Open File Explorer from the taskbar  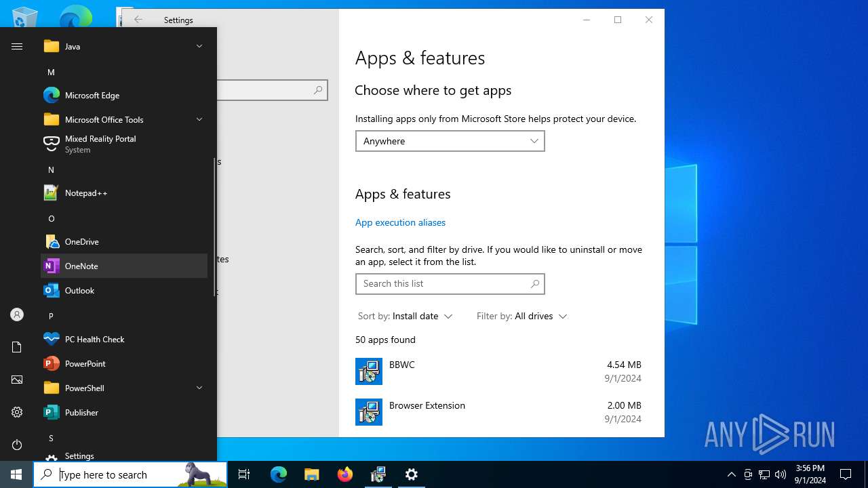(x=311, y=474)
